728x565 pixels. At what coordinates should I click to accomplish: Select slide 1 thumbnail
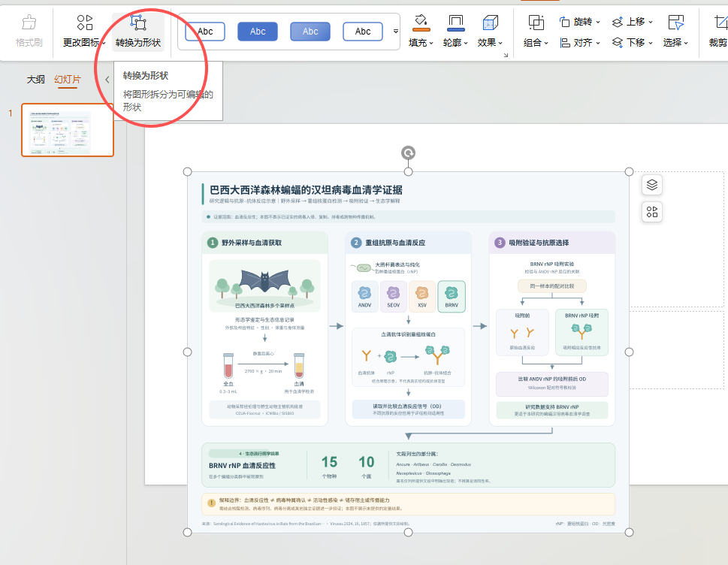click(x=68, y=130)
